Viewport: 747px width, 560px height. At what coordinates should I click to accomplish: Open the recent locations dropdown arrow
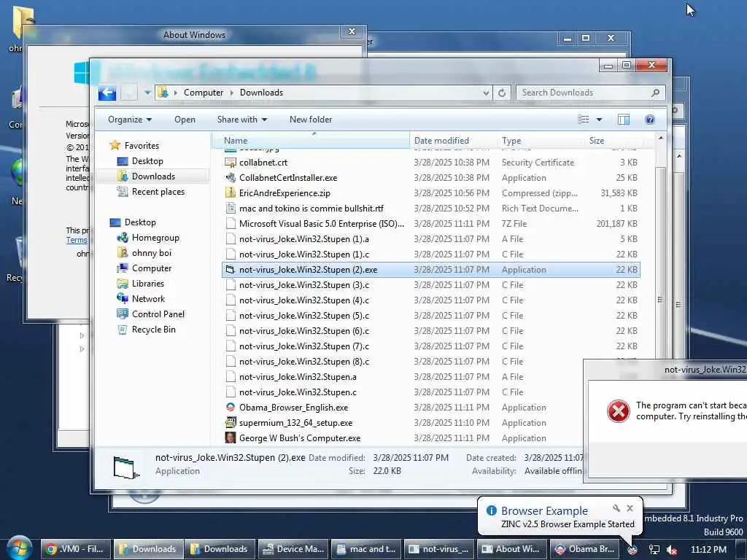(x=147, y=93)
